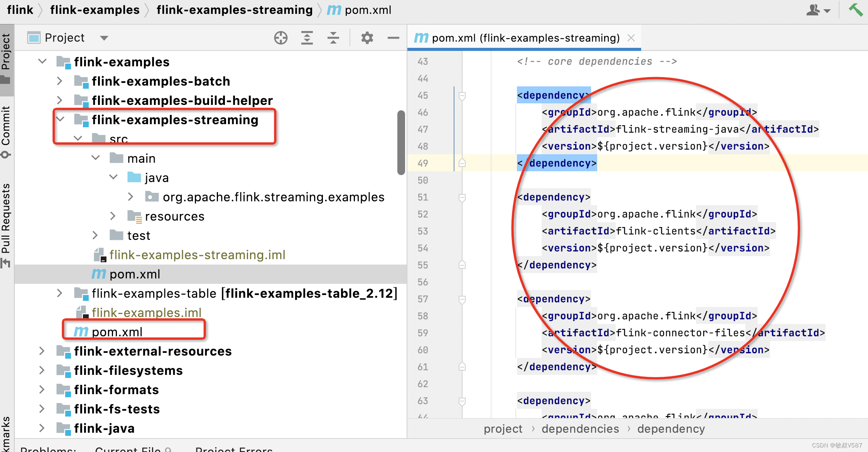
Task: Expand the flink-examples-table module
Action: (x=59, y=293)
